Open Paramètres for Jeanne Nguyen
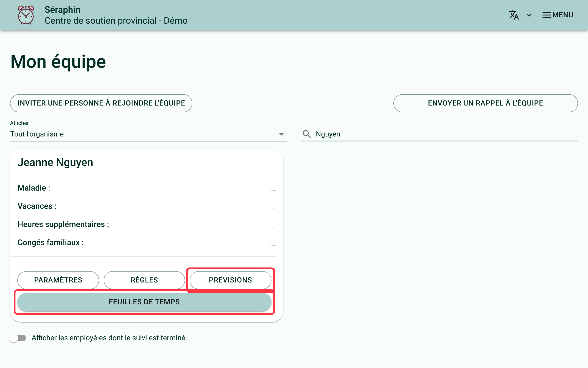Viewport: 588px width, 368px height. click(x=58, y=280)
